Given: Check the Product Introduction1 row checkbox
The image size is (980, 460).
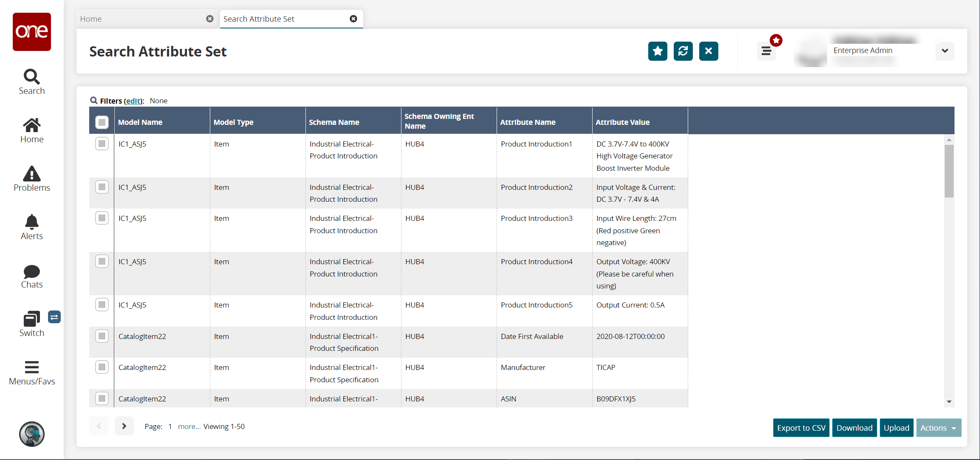Looking at the screenshot, I should pos(102,144).
